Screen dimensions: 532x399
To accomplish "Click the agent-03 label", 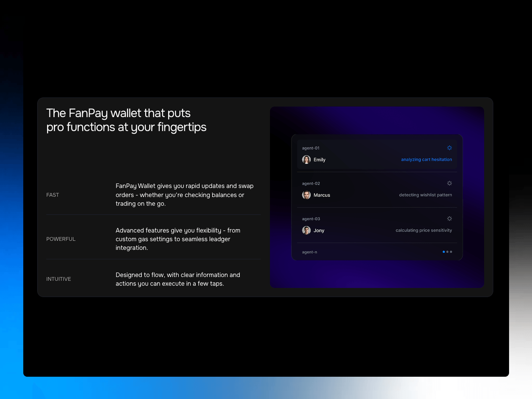I will click(311, 219).
